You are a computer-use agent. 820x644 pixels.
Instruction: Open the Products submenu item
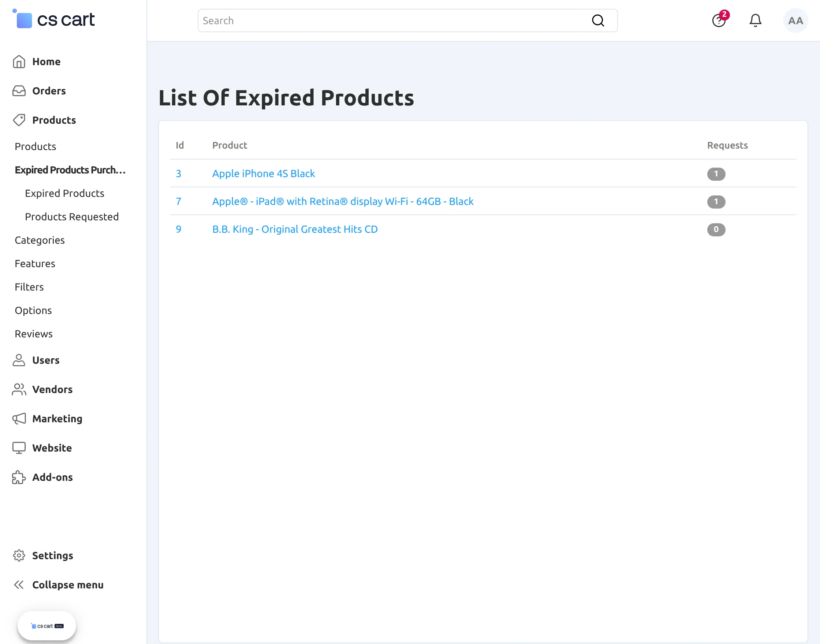click(36, 146)
